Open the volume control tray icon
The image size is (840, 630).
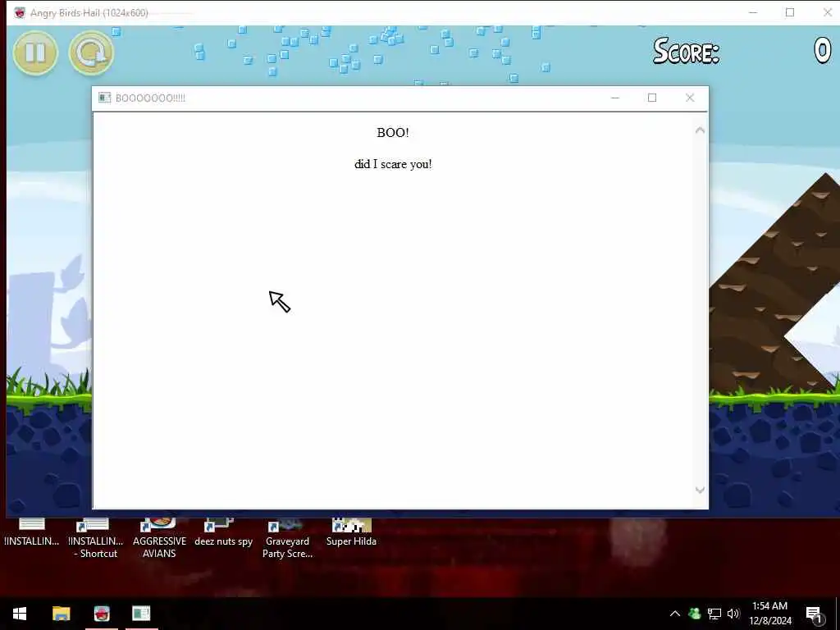(733, 614)
